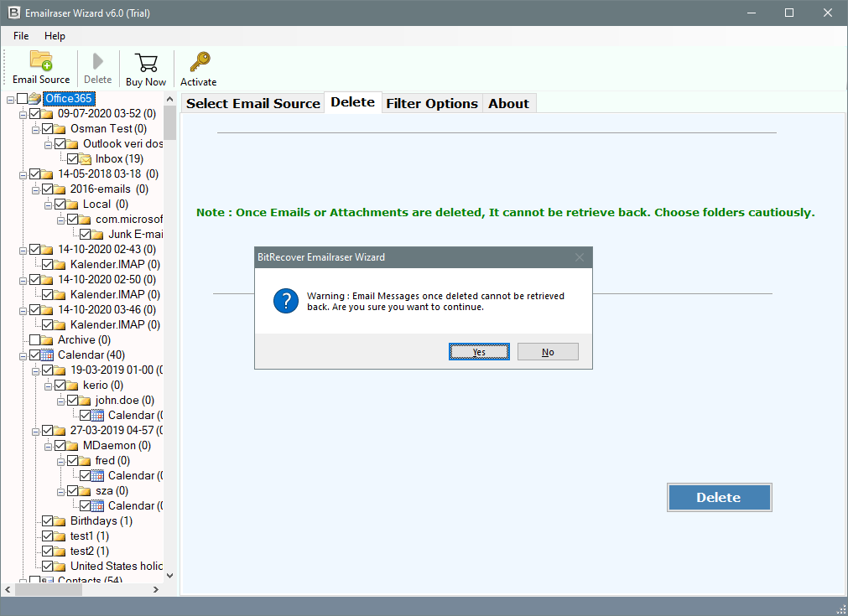Click folder icon beside test2 (1)

pos(60,551)
